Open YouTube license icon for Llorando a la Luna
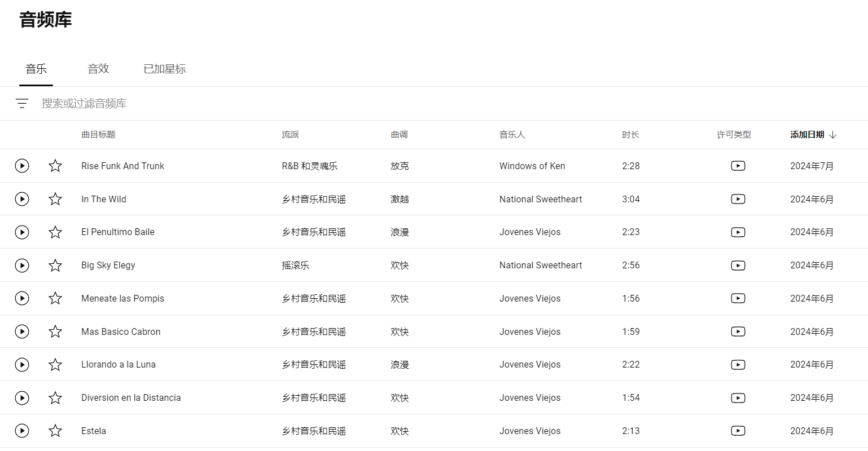Screen dimensions: 868x451 coord(738,365)
